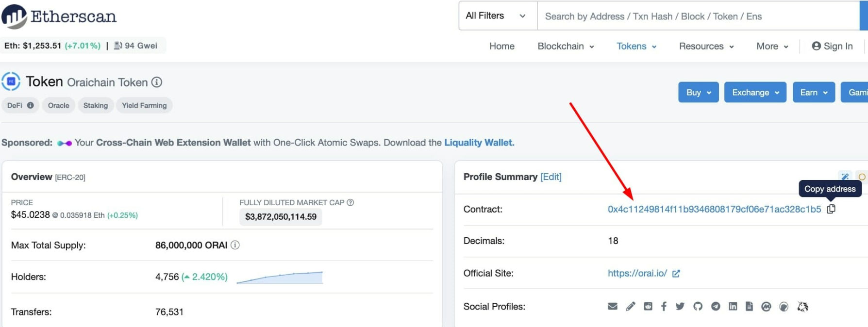The image size is (868, 327).
Task: Open the Exchange dropdown button
Action: pos(755,92)
